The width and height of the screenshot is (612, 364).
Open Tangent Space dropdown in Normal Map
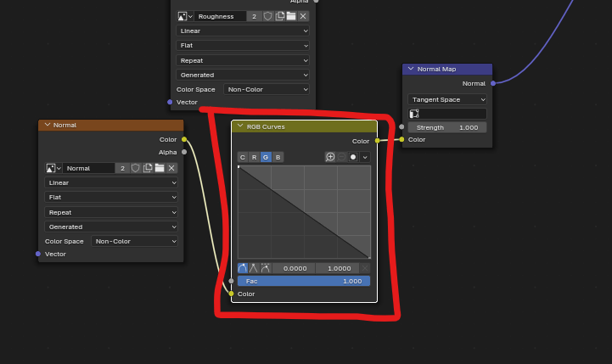[x=447, y=99]
